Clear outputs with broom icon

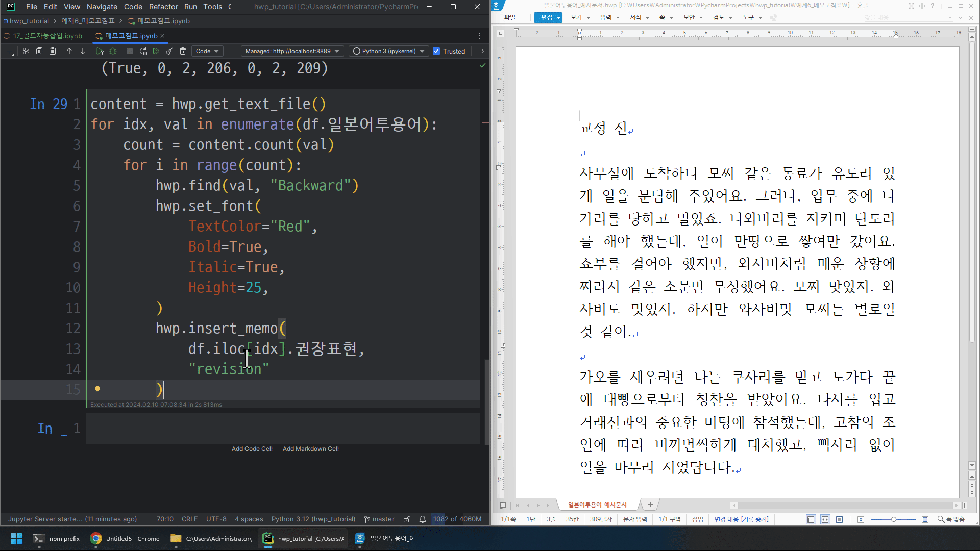click(169, 51)
